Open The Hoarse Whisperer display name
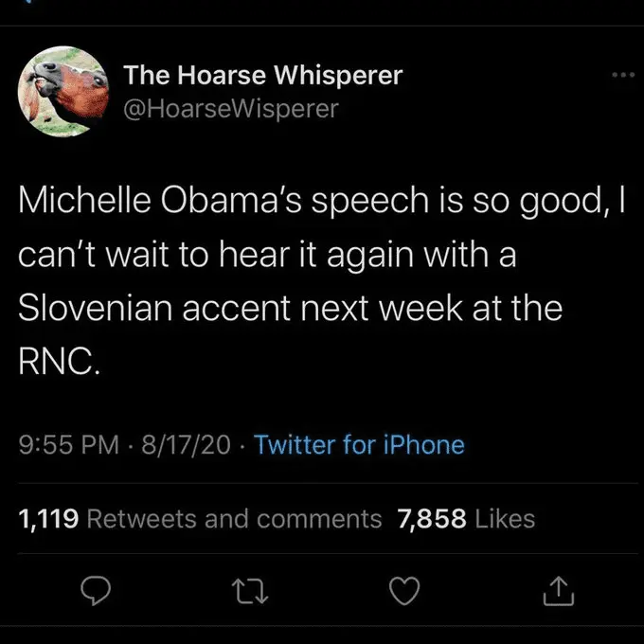 (263, 75)
